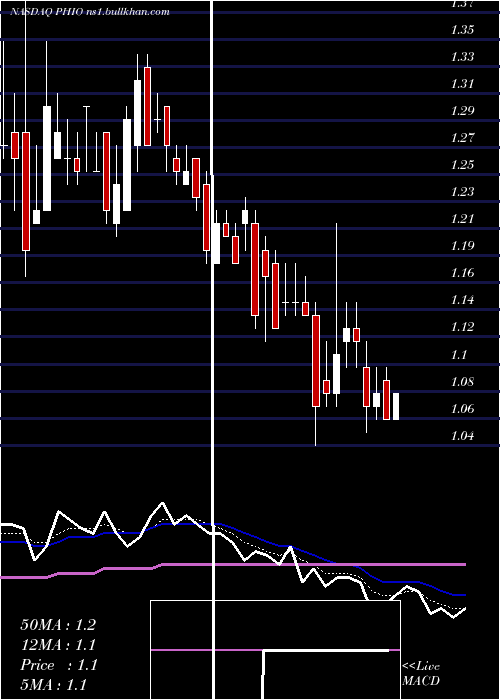Image resolution: width=500 pixels, height=700 pixels.
Task: Click the 1.27 price axis label
Action: (x=462, y=138)
